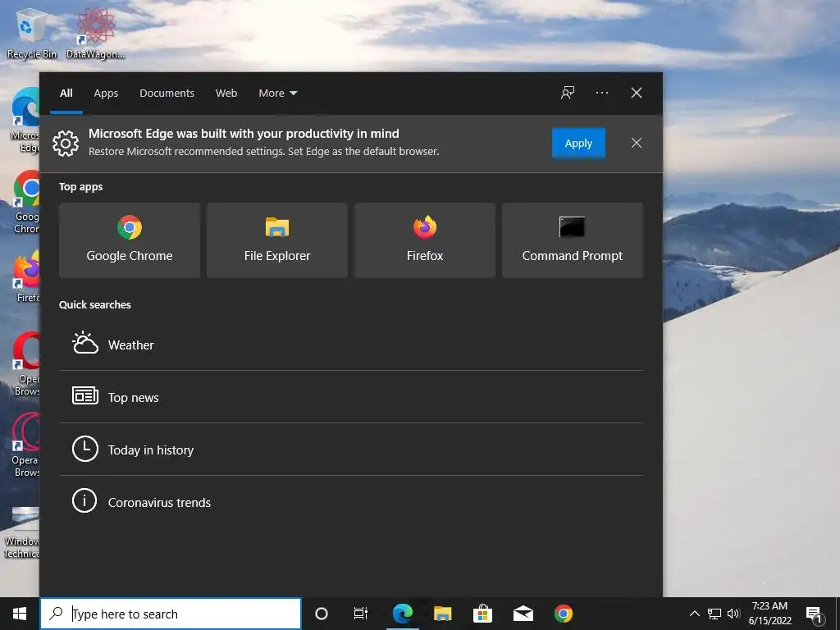The image size is (840, 630).
Task: Switch to the Documents tab
Action: pos(167,94)
